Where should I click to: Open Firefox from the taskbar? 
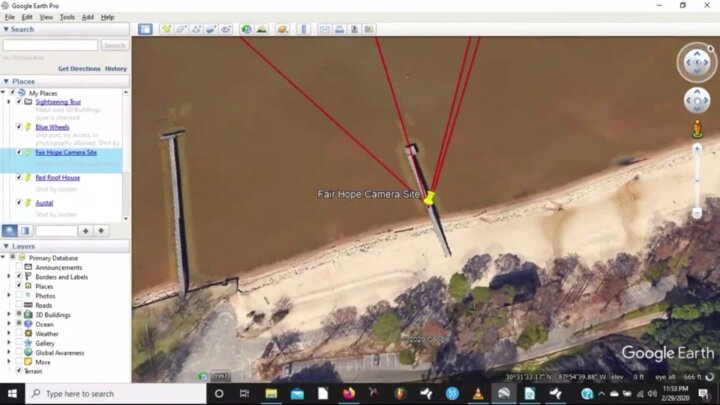[349, 394]
